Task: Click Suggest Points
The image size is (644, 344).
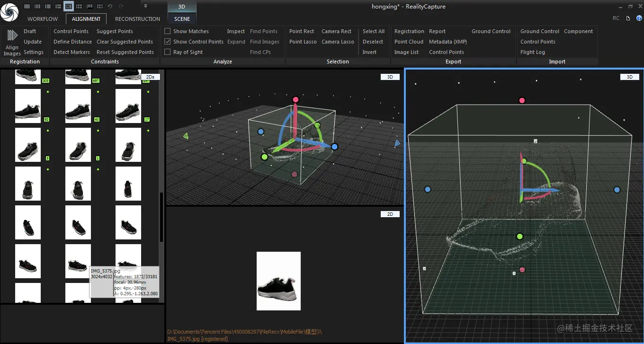Action: tap(115, 31)
